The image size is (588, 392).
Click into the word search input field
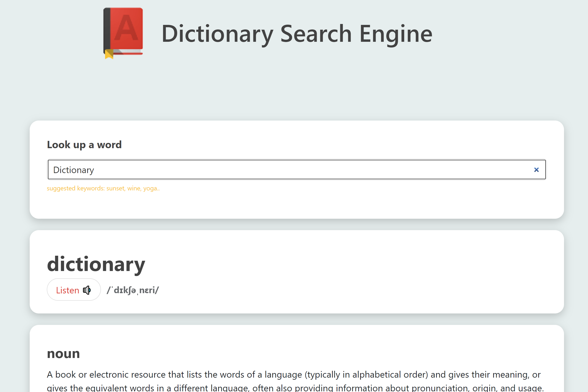[297, 170]
